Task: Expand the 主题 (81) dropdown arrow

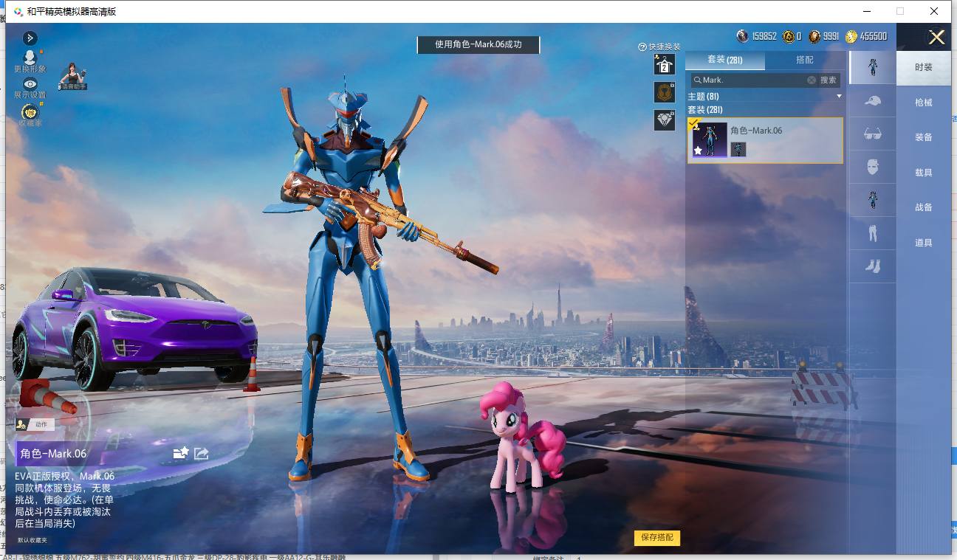Action: click(839, 97)
